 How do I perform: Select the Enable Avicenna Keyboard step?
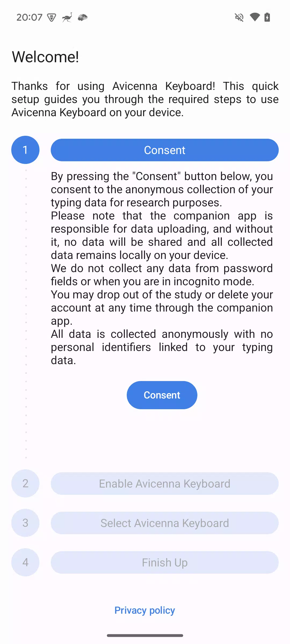pos(165,484)
